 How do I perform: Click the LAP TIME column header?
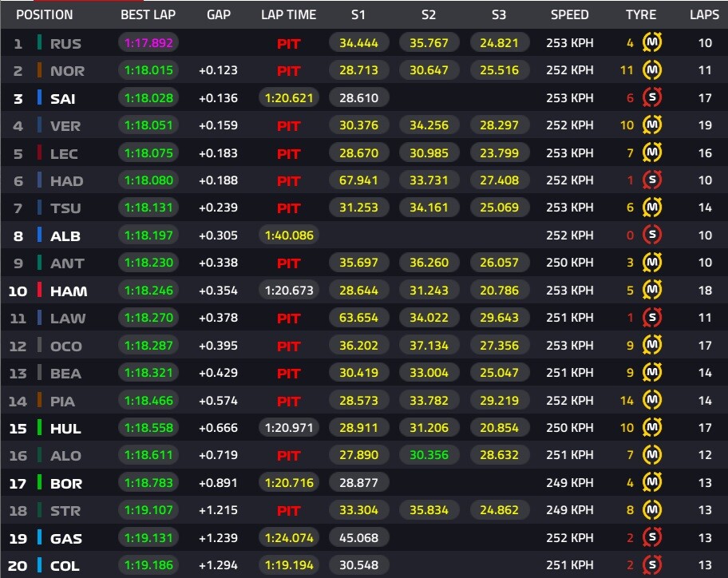click(x=288, y=15)
